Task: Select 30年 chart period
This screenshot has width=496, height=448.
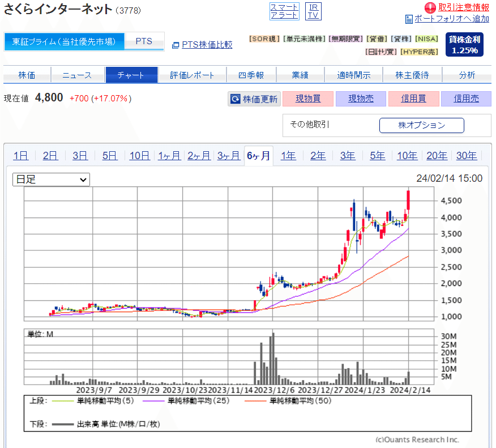Action: click(x=467, y=156)
